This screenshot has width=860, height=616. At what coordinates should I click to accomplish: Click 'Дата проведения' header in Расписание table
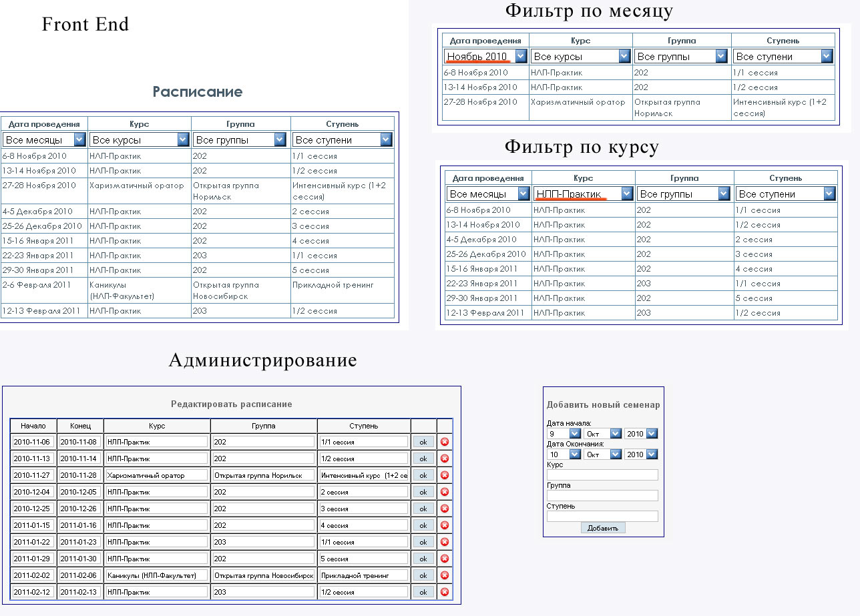[x=45, y=124]
